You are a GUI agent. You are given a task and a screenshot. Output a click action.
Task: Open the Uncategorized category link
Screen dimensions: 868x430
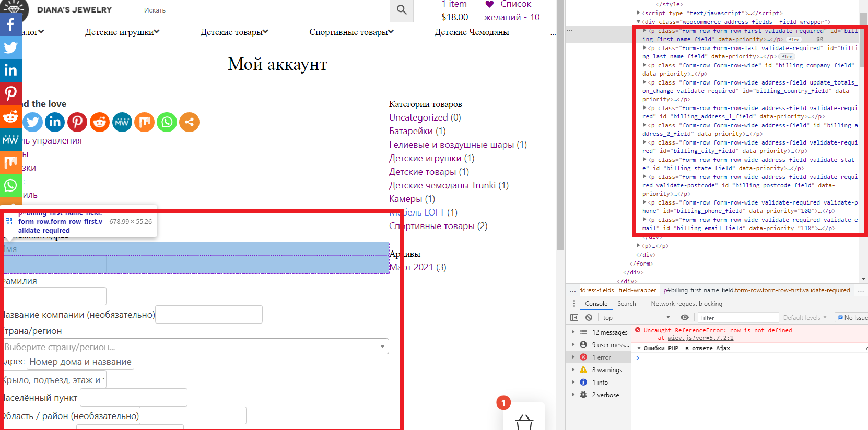click(x=418, y=117)
